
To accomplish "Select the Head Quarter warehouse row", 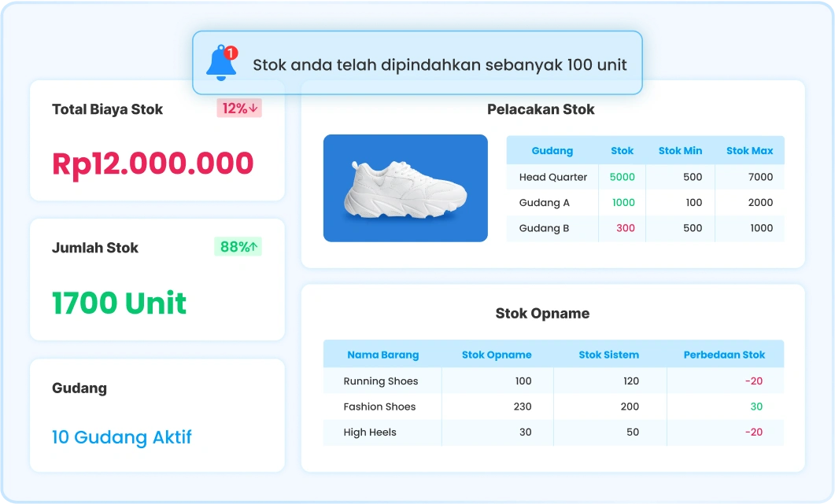I will tap(552, 177).
